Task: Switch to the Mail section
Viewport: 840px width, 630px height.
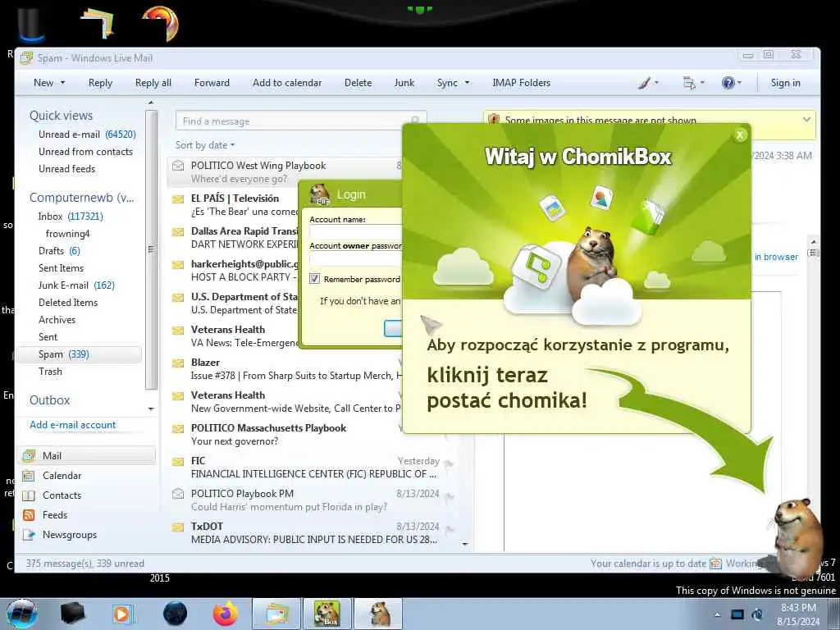Action: click(87, 456)
